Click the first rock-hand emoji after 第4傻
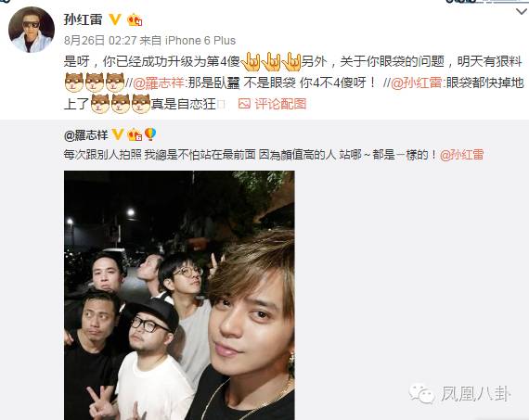The image size is (529, 420). [x=251, y=62]
